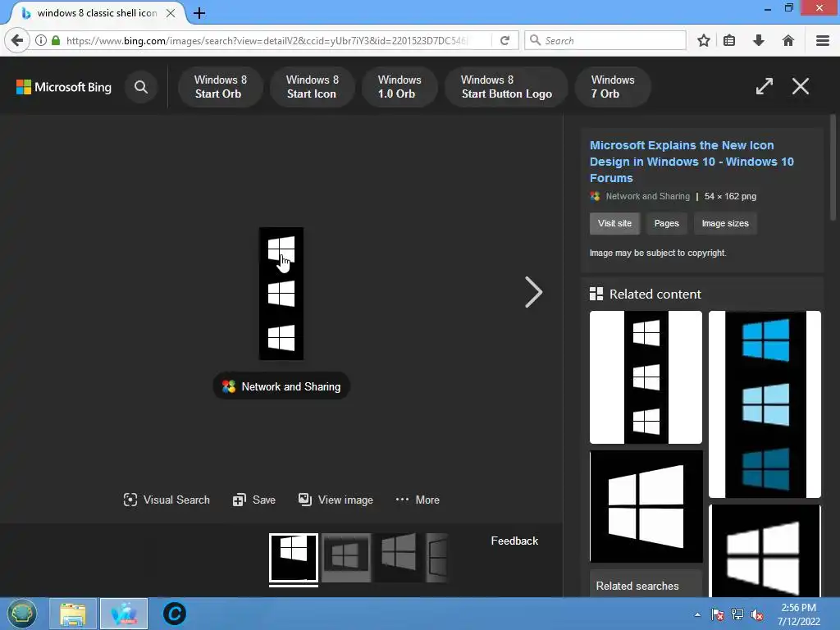Image resolution: width=840 pixels, height=630 pixels.
Task: Start Visual Search on image
Action: [167, 500]
